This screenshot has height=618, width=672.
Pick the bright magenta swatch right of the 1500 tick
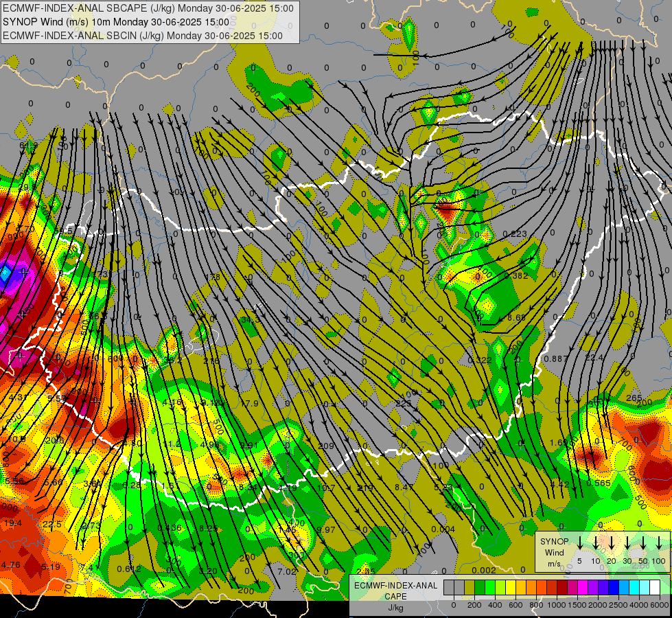pyautogui.click(x=583, y=587)
